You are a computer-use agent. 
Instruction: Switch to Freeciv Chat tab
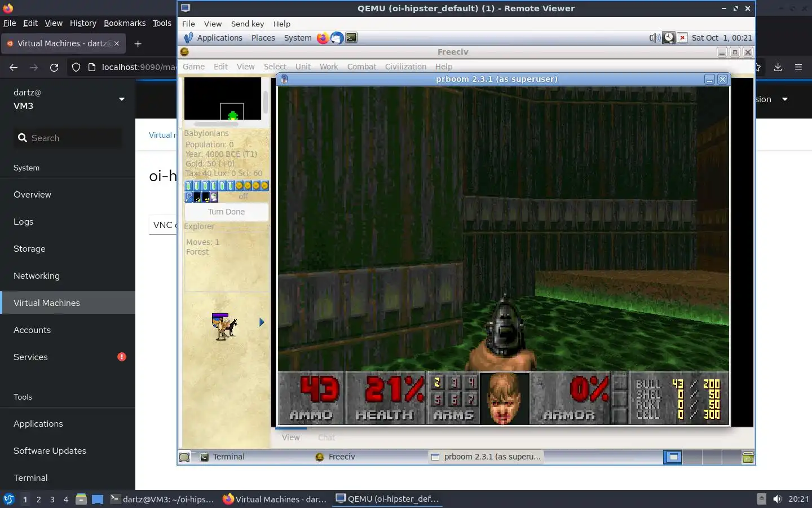click(x=326, y=437)
